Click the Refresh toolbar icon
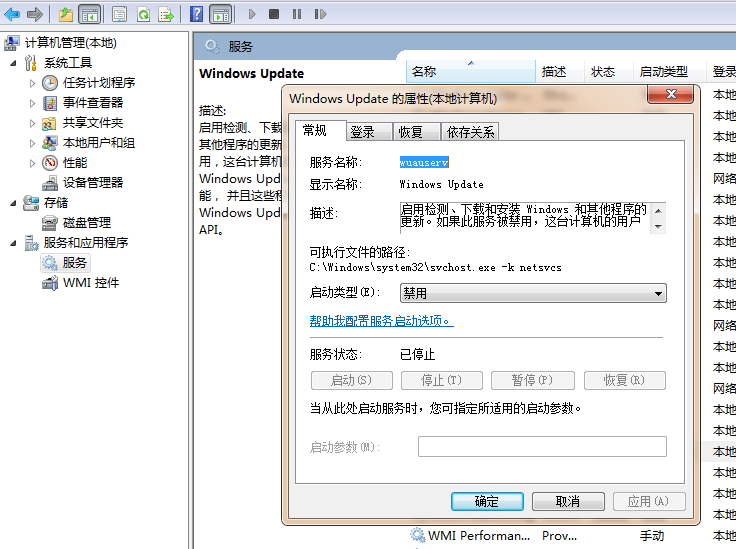736x549 pixels. pyautogui.click(x=143, y=14)
